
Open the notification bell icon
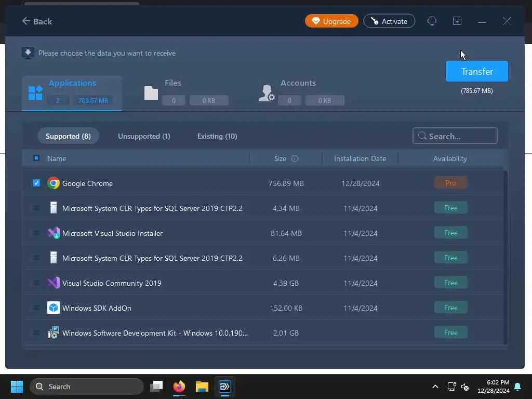click(518, 387)
